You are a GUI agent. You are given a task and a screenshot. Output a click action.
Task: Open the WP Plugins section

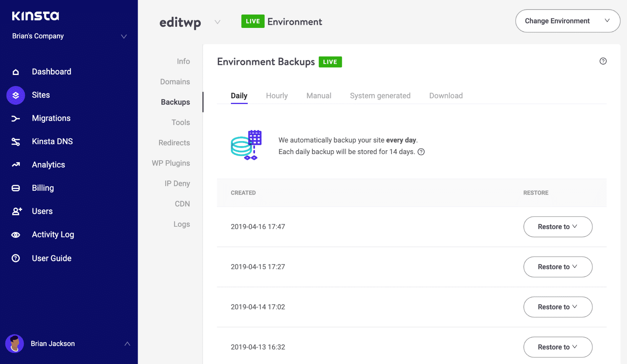coord(171,163)
